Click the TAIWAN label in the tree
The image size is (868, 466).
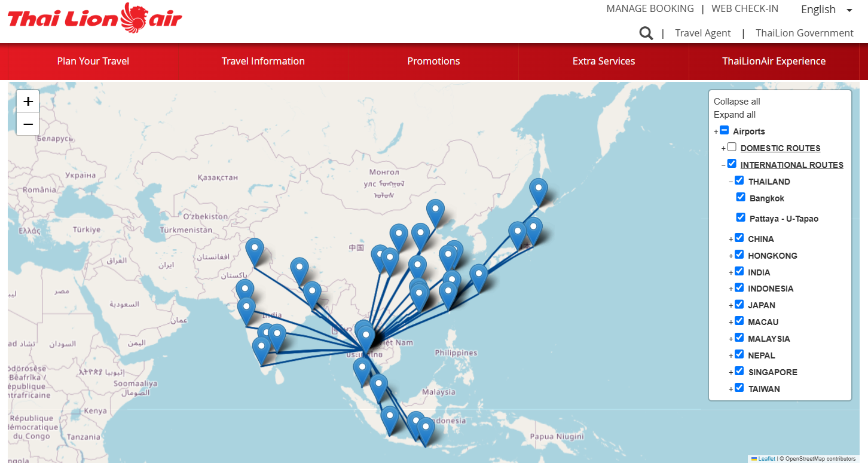[763, 389]
